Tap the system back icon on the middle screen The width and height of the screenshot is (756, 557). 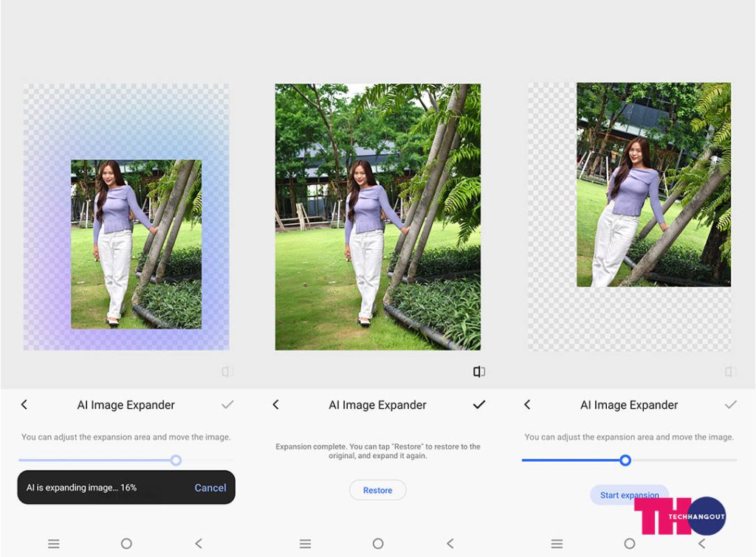(450, 544)
